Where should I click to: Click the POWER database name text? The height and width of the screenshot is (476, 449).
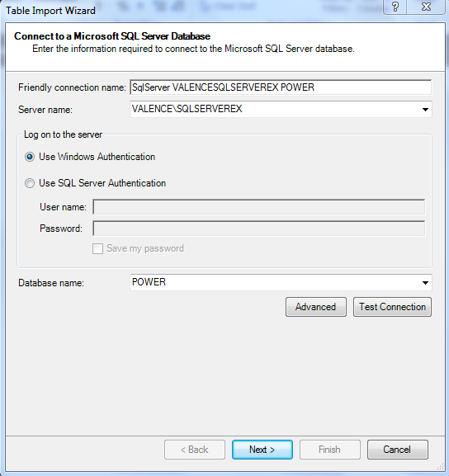coord(149,282)
